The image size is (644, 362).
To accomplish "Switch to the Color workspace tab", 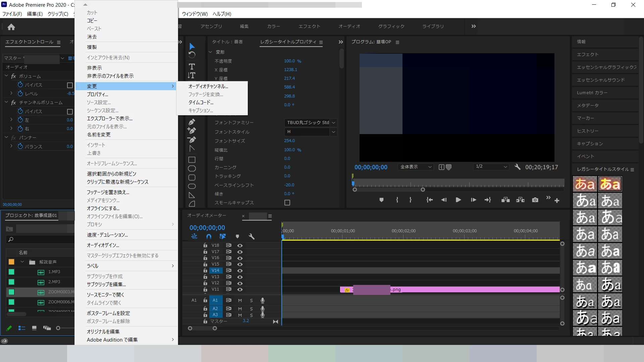I will [273, 26].
